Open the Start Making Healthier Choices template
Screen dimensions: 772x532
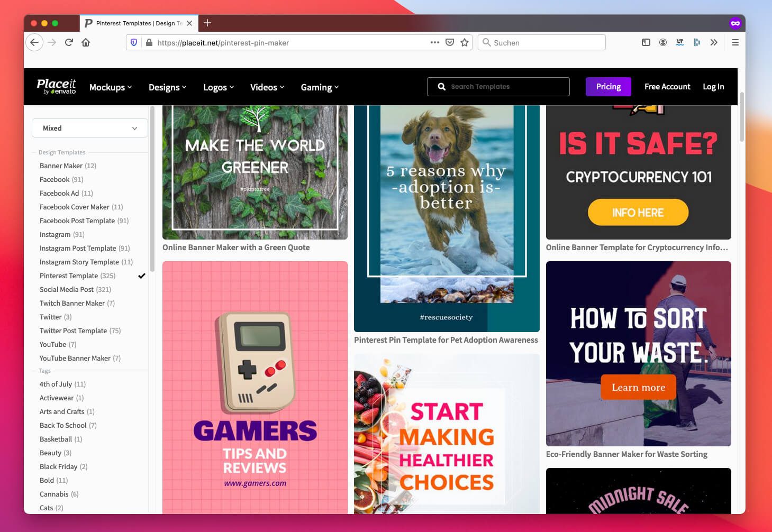coord(447,434)
